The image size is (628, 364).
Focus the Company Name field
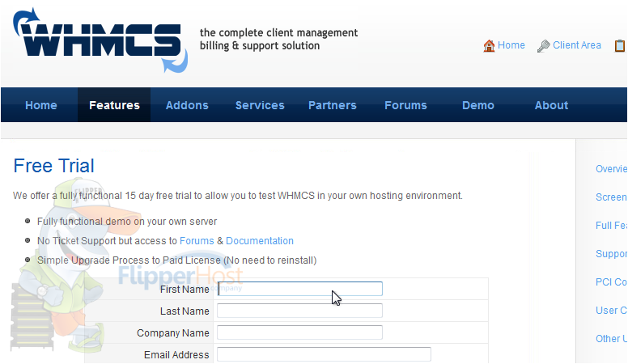pyautogui.click(x=300, y=332)
